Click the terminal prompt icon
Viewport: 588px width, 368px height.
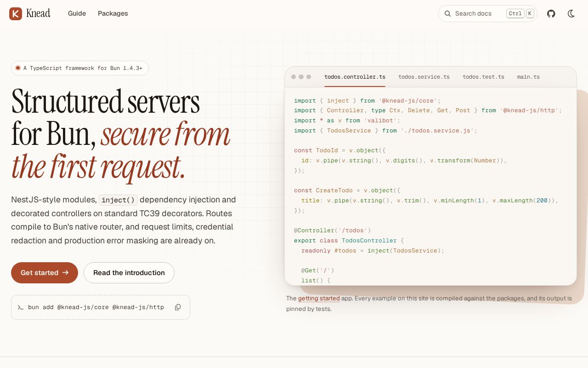[x=20, y=307]
